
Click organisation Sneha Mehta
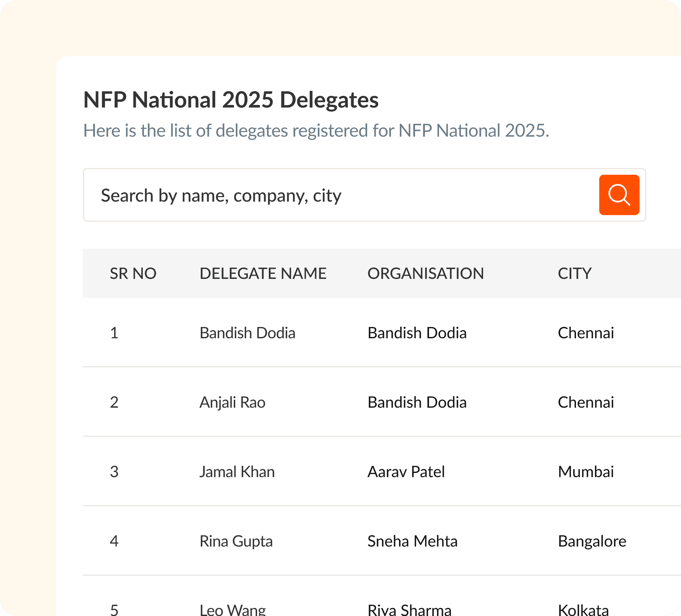[x=412, y=542]
